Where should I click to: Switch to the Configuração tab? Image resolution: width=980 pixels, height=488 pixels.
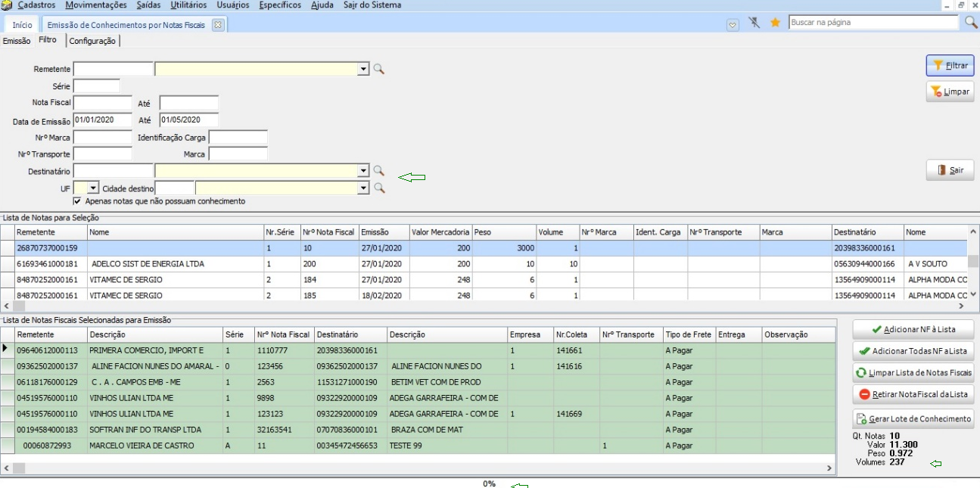pyautogui.click(x=92, y=41)
